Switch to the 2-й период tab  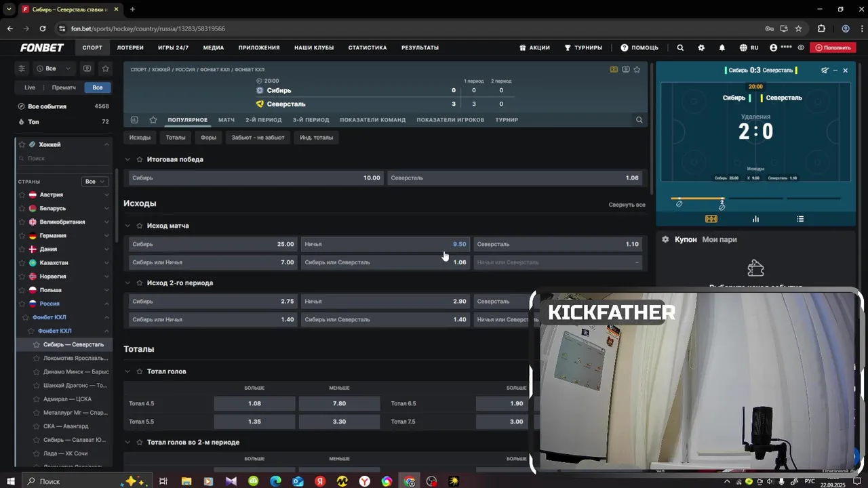click(264, 120)
